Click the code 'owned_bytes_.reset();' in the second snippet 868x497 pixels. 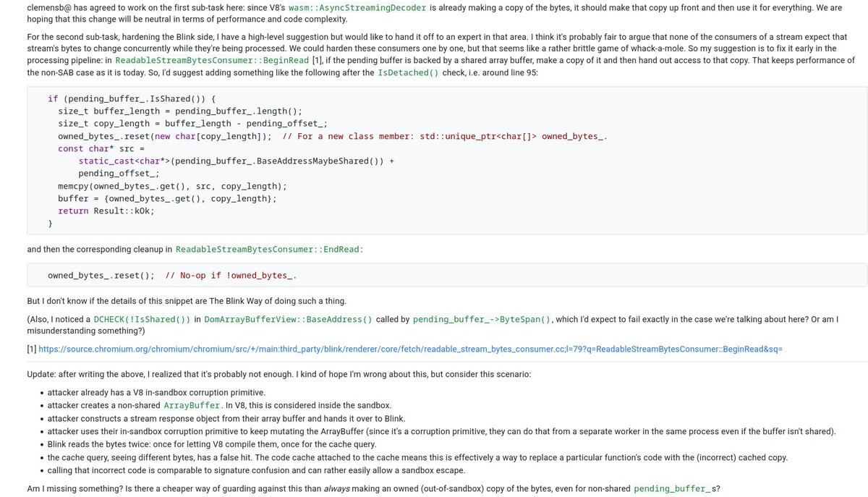pos(101,276)
